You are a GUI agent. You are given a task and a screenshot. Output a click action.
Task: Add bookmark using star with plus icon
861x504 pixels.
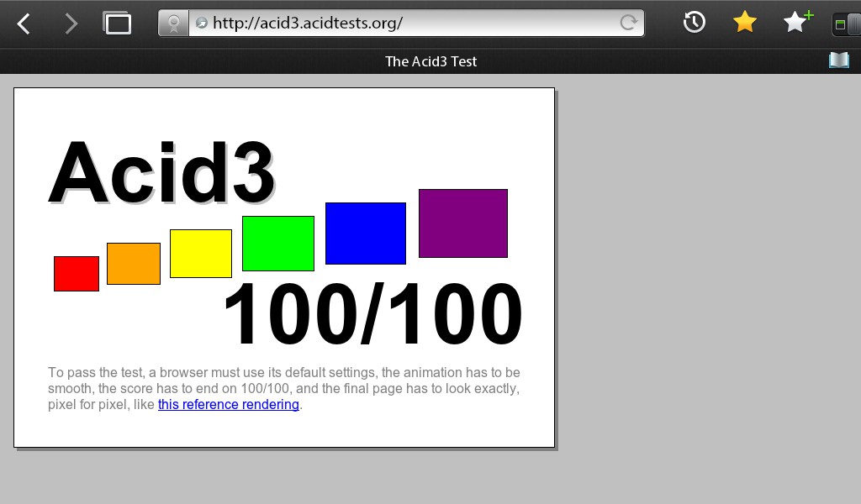pos(797,22)
